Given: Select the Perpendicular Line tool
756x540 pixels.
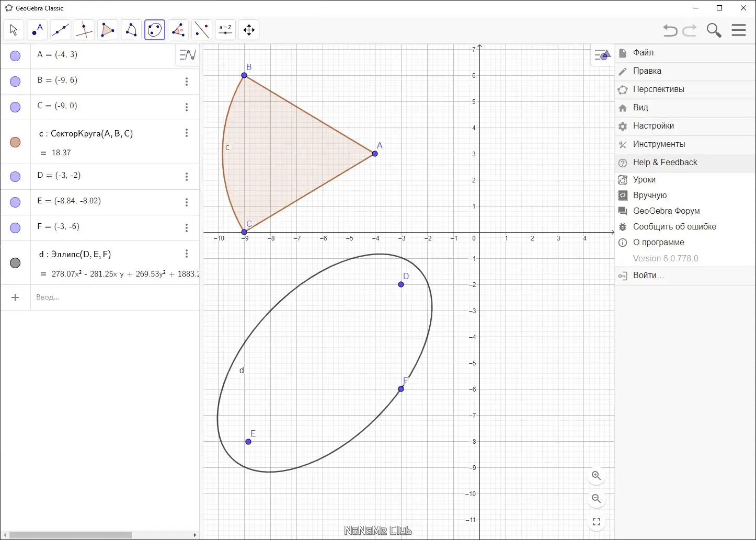Looking at the screenshot, I should (84, 30).
